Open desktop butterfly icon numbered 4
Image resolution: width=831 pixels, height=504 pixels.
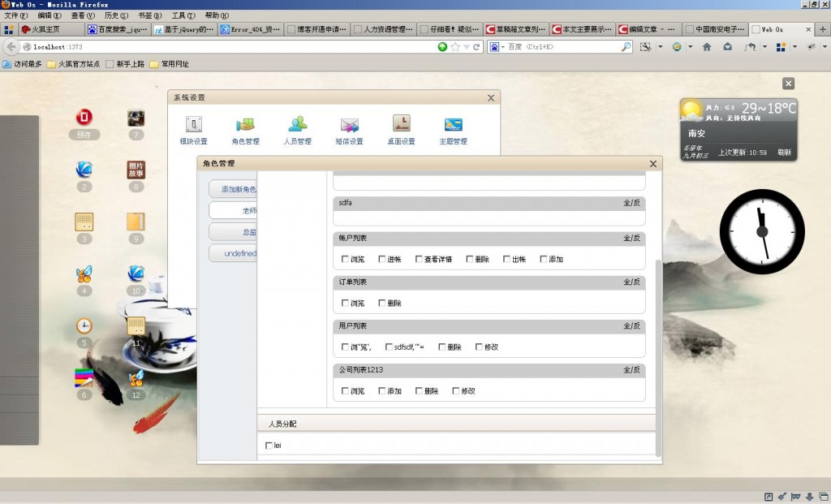pos(84,274)
